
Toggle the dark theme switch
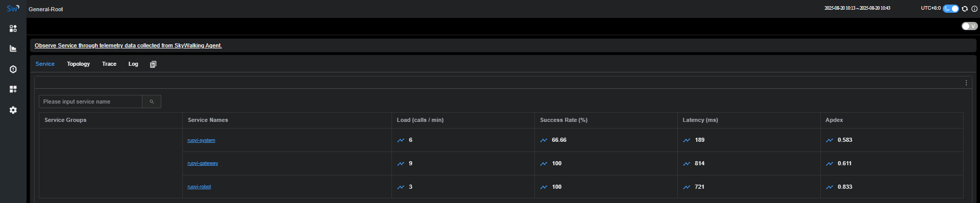(x=951, y=9)
